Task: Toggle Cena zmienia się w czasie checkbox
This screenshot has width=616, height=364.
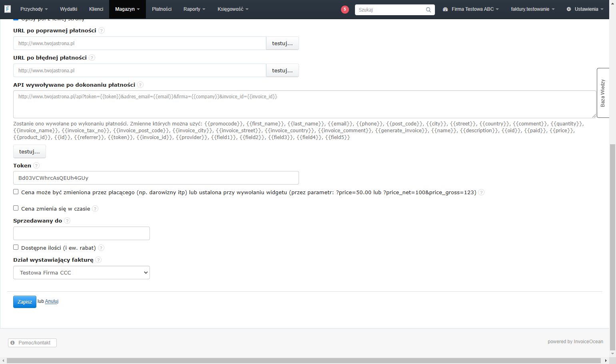Action: click(x=16, y=208)
